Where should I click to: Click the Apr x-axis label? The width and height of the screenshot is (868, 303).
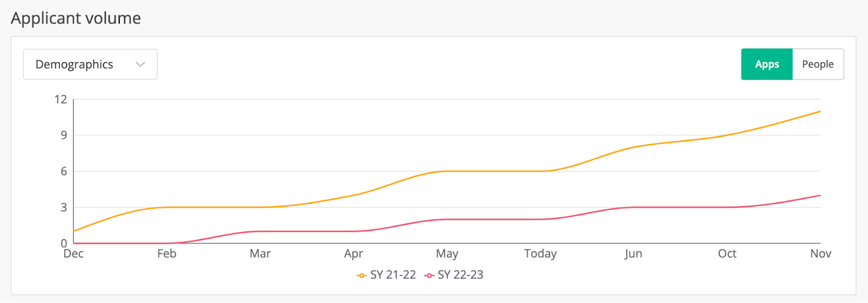[x=354, y=254]
